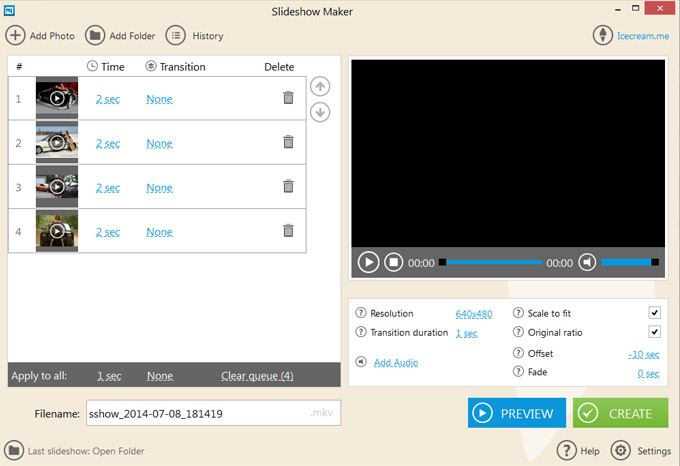Open the History panel
The width and height of the screenshot is (680, 466).
195,36
